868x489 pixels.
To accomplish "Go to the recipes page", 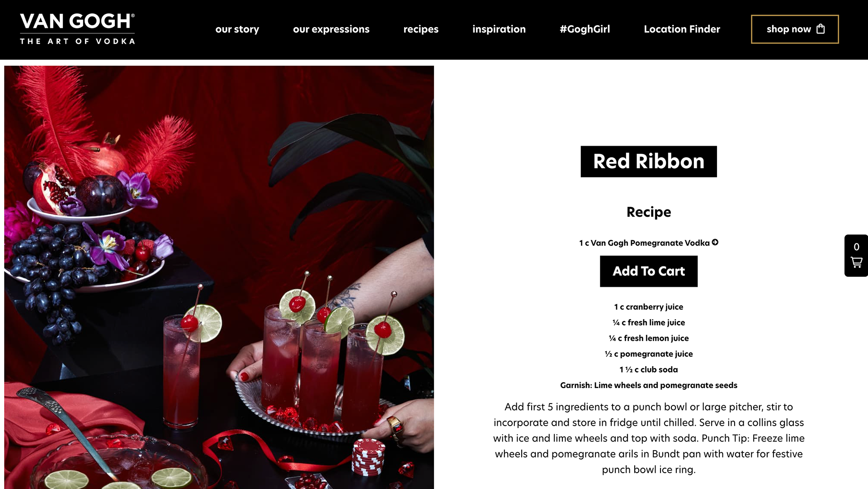I will [421, 29].
